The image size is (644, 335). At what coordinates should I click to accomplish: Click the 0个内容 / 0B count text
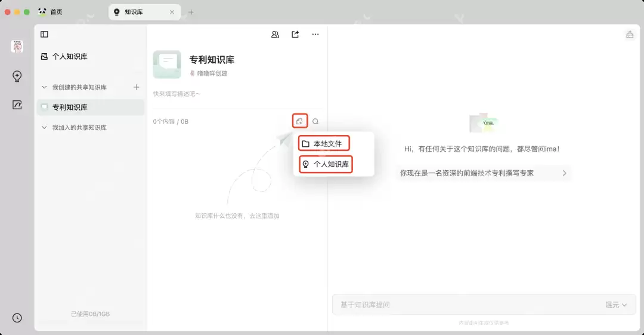(171, 122)
